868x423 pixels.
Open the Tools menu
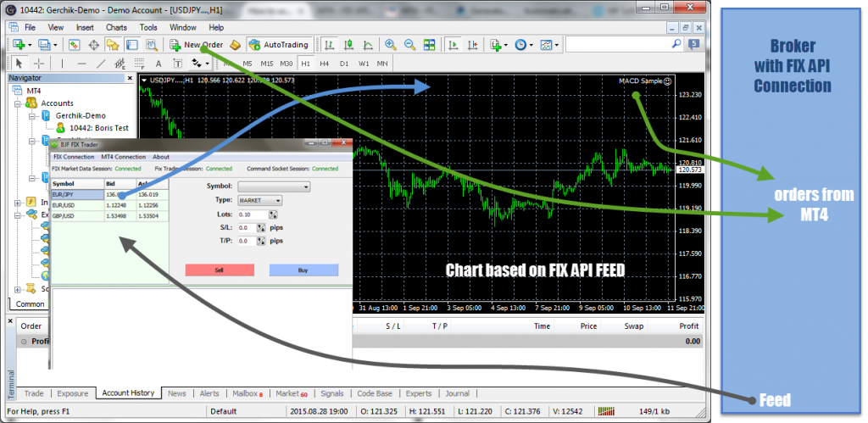[x=148, y=27]
